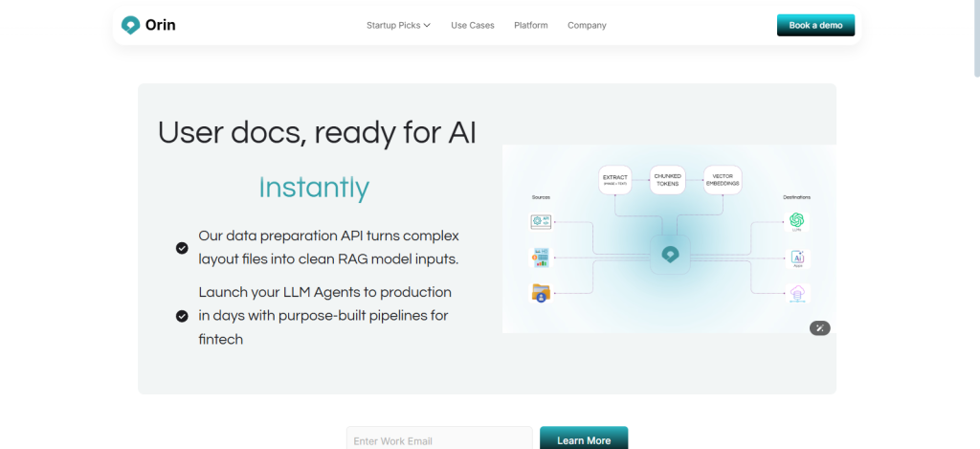Open the Use Cases menu item

473,26
